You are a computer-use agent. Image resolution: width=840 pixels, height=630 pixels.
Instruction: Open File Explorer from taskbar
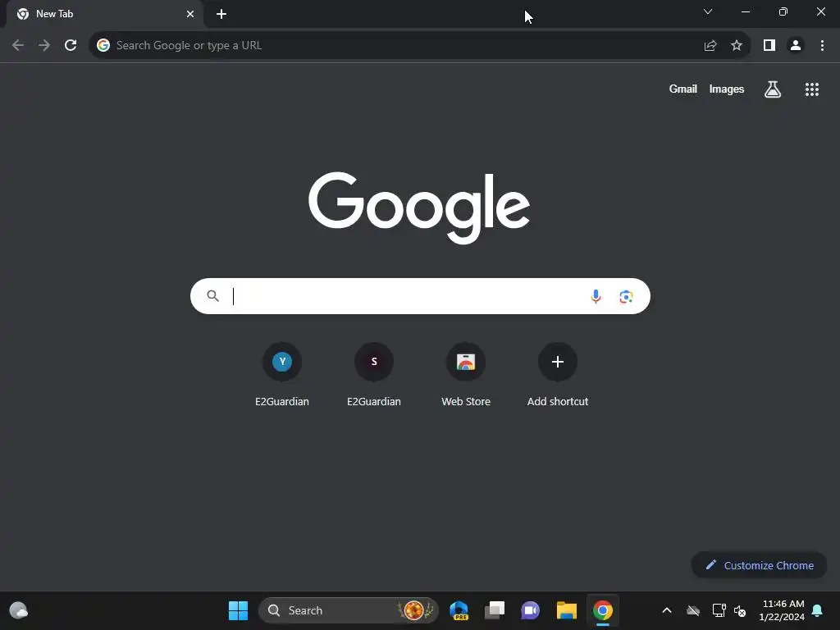tap(566, 610)
